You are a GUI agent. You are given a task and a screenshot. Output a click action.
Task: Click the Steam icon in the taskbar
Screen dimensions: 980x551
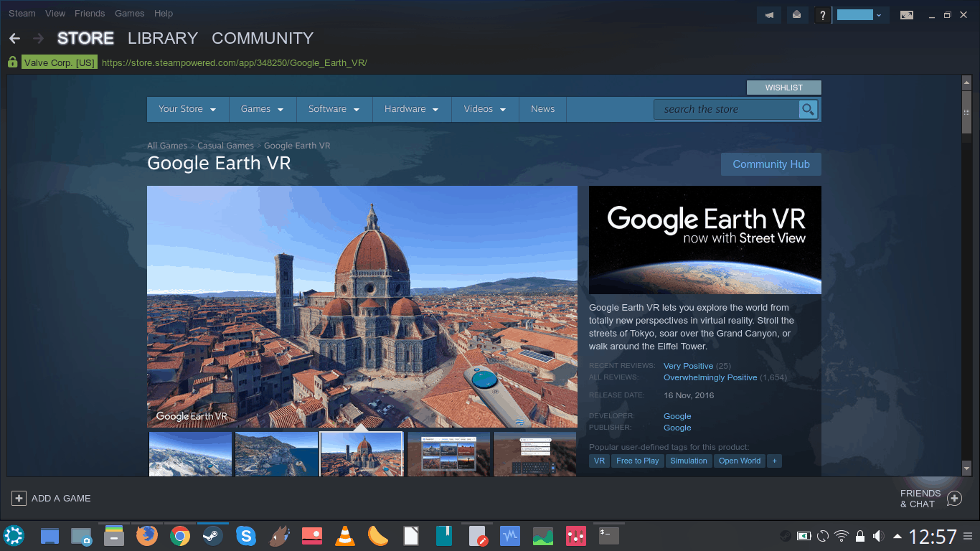[x=212, y=535]
